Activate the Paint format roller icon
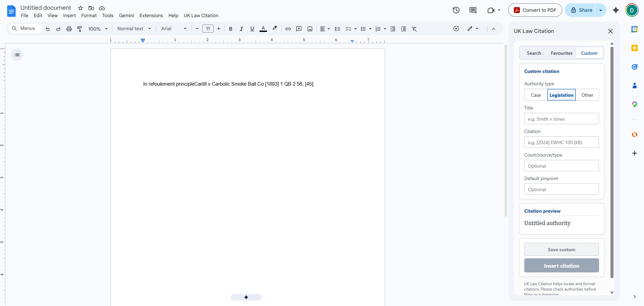644x306 pixels. tap(80, 29)
